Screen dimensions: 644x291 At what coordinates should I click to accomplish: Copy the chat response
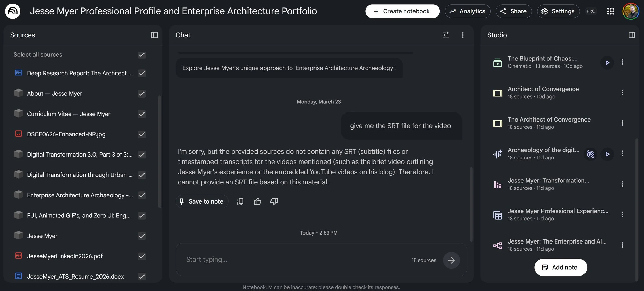240,201
